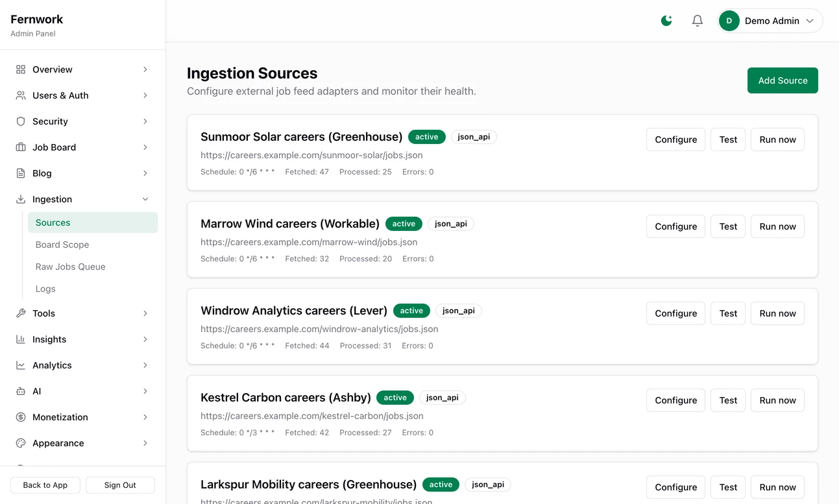Run Kestrel Carbon careers source now
839x504 pixels.
[777, 400]
